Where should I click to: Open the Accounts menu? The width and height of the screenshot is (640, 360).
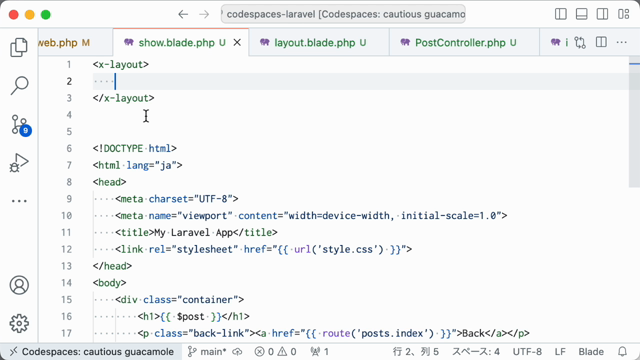tap(19, 285)
